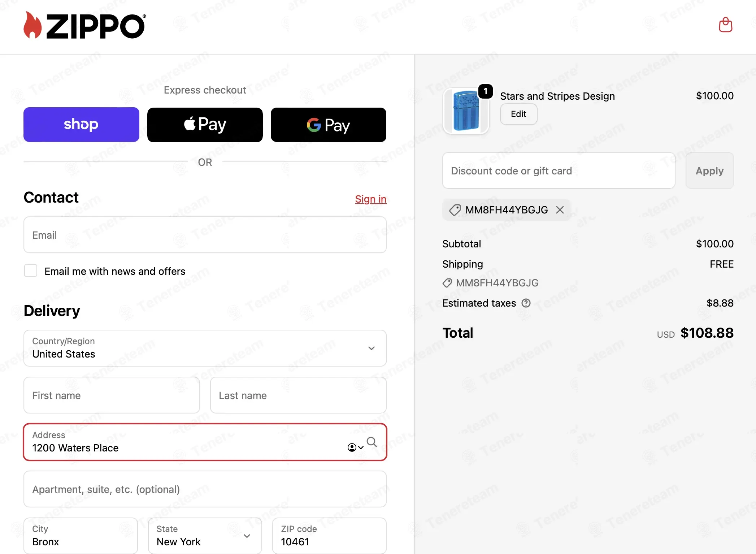The image size is (756, 554).
Task: Click the tag icon on the applied discount chip
Action: 455,210
